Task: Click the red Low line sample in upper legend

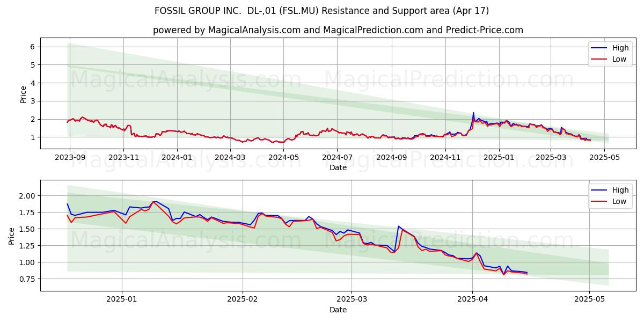Action: [599, 60]
